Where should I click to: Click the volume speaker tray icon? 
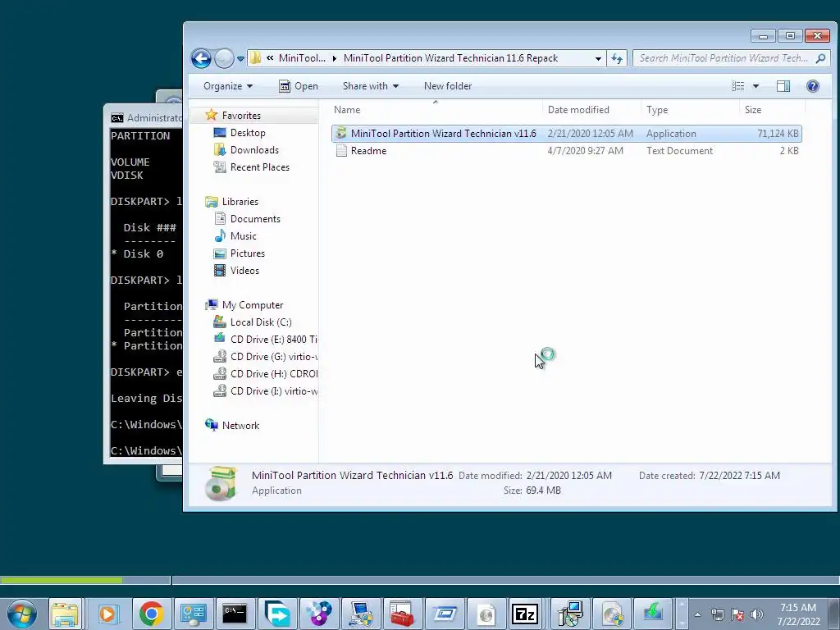point(756,614)
